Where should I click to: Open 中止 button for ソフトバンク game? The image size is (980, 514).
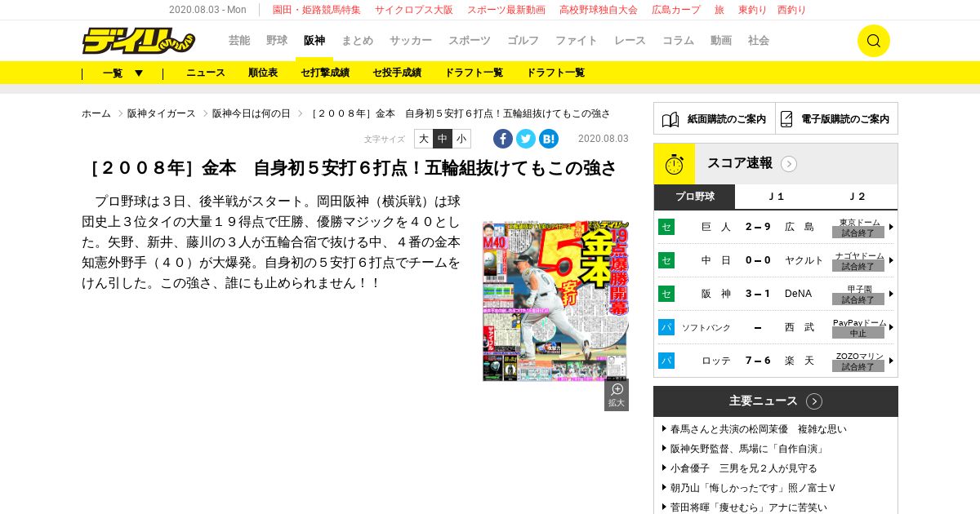pyautogui.click(x=858, y=332)
